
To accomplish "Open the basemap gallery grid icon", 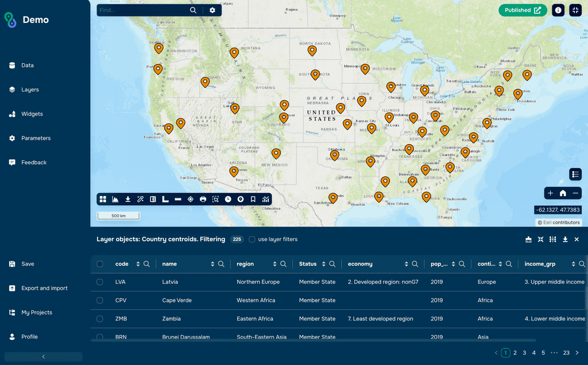I will [x=103, y=199].
